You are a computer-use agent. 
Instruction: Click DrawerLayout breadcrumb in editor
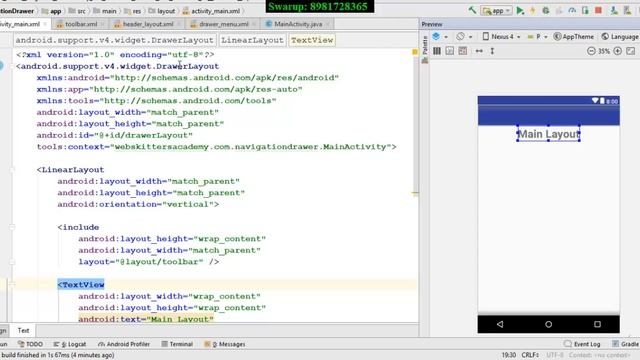pyautogui.click(x=114, y=40)
